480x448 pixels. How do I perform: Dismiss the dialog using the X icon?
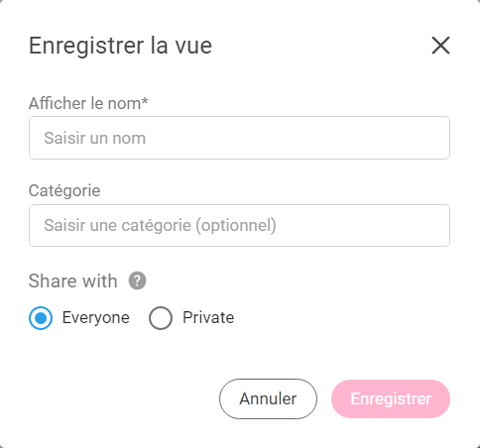[x=440, y=46]
